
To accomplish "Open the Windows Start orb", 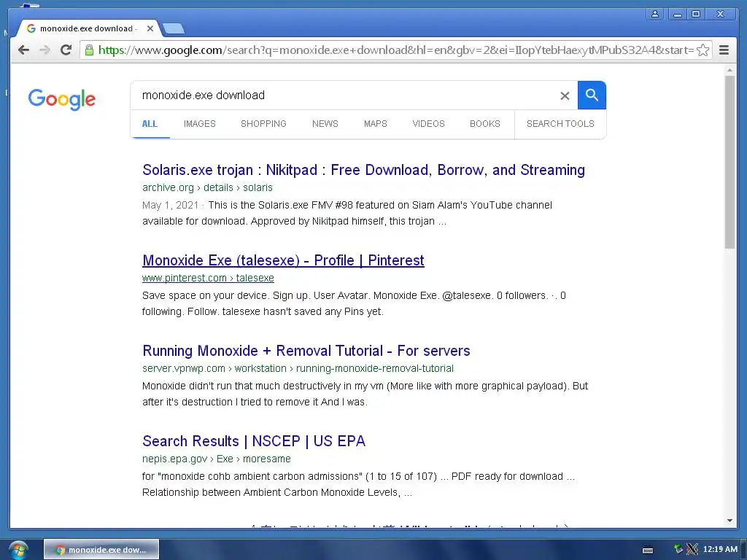I will [x=18, y=550].
